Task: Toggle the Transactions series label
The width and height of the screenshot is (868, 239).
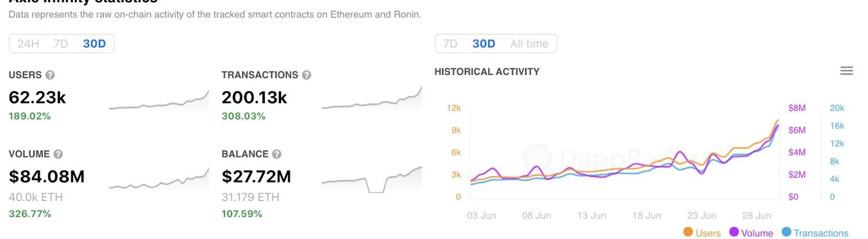Action: click(821, 233)
